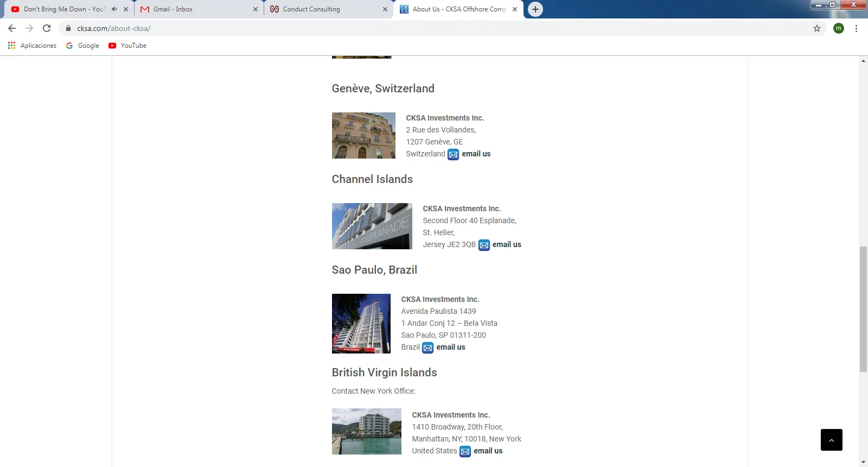Image resolution: width=868 pixels, height=467 pixels.
Task: Click the scrollbar up arrow
Action: pyautogui.click(x=863, y=61)
